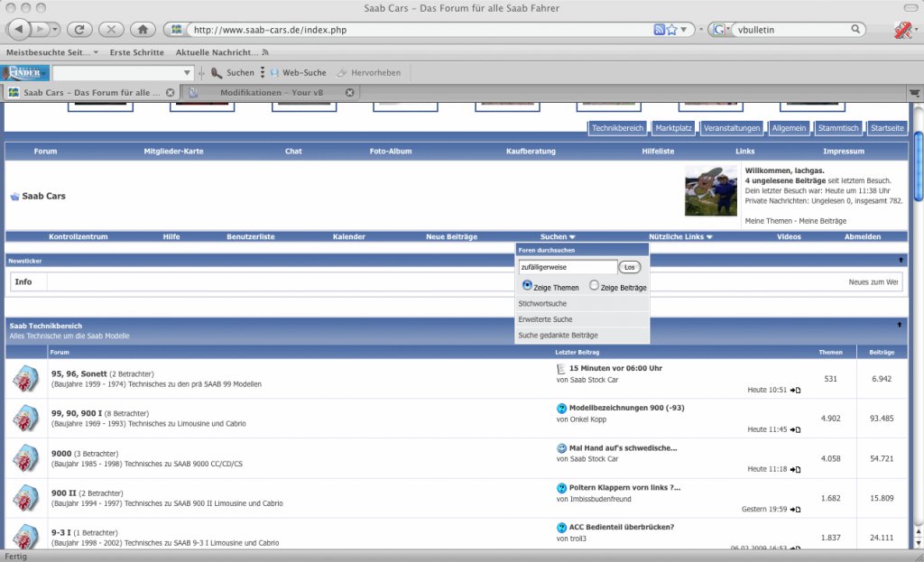Click the search magnifier in vbulletin search box

pyautogui.click(x=855, y=29)
